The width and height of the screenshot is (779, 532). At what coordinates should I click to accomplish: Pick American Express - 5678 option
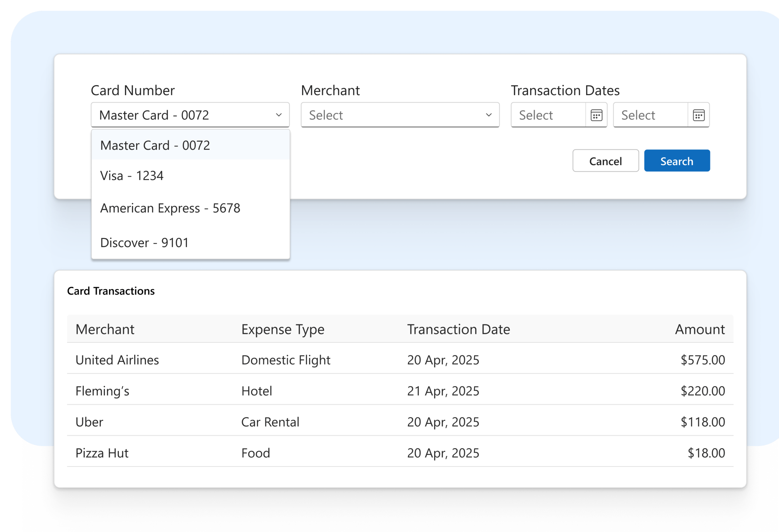point(190,208)
